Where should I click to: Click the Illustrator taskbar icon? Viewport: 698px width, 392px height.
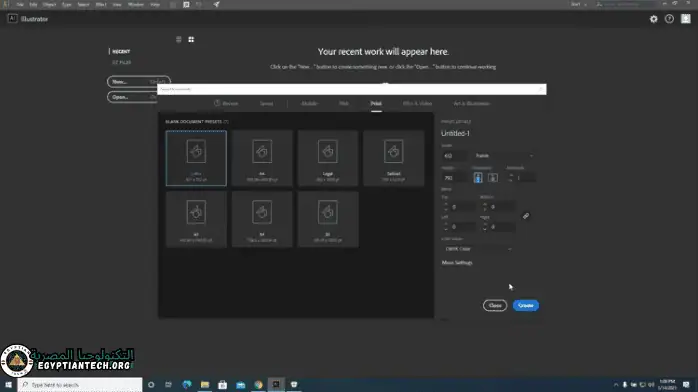(x=276, y=384)
